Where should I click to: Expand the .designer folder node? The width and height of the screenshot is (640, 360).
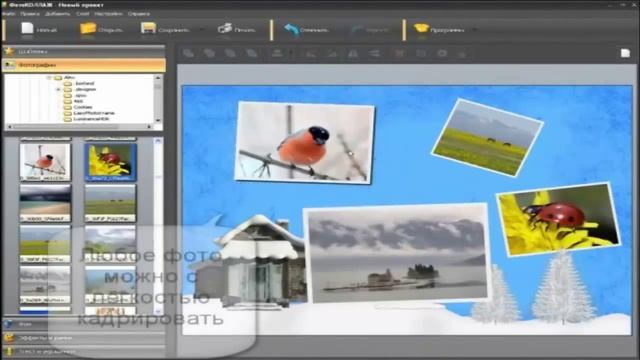[x=58, y=89]
